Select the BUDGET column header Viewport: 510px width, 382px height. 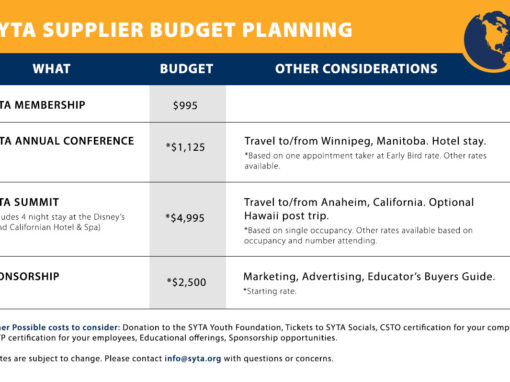pos(186,69)
